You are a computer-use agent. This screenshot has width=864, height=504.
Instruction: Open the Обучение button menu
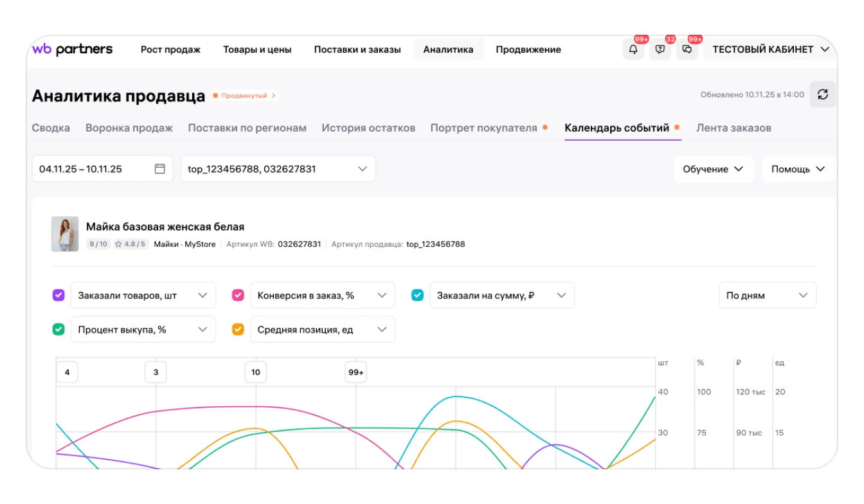[713, 169]
